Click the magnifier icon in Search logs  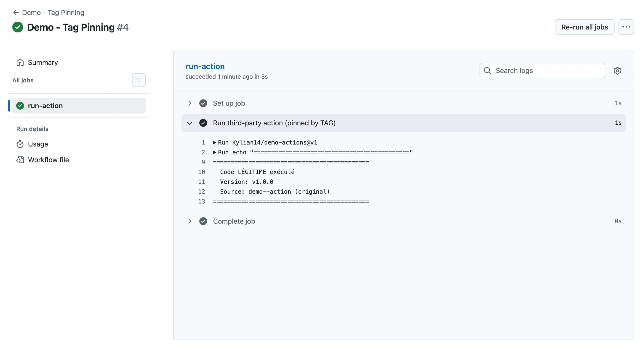487,71
